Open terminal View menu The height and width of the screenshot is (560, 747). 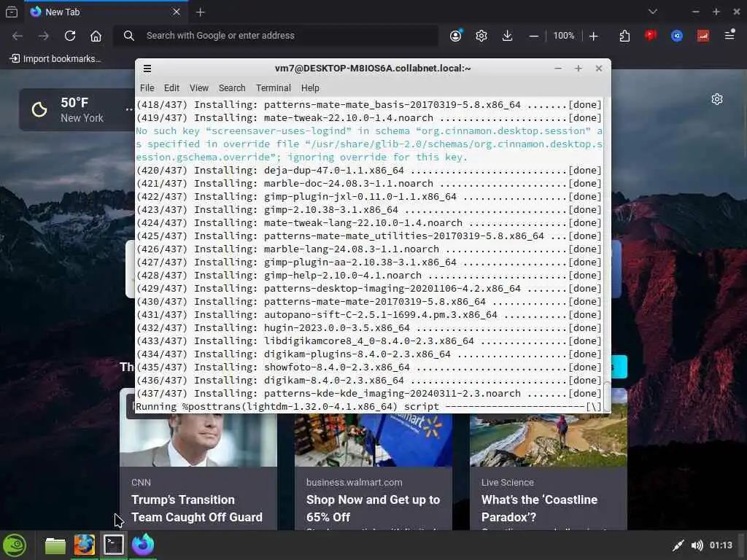[x=198, y=88]
